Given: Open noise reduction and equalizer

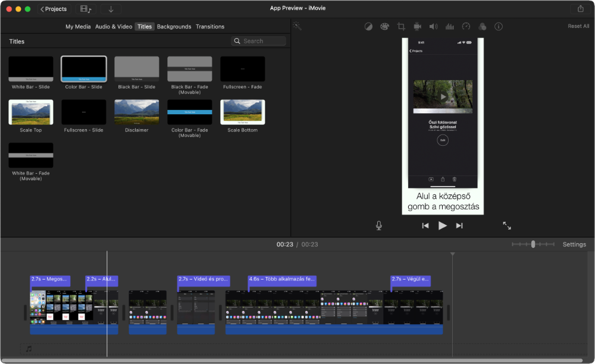Looking at the screenshot, I should point(450,27).
